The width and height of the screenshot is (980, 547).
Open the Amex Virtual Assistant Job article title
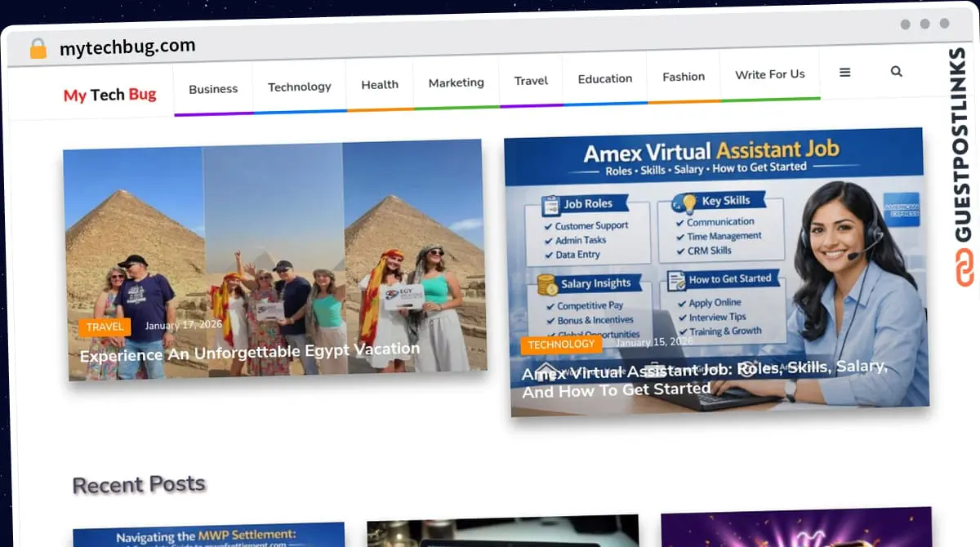[x=706, y=379]
